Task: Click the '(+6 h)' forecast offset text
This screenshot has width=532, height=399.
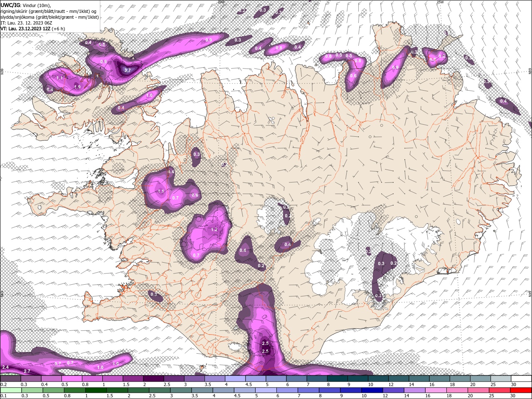Action: (x=59, y=28)
